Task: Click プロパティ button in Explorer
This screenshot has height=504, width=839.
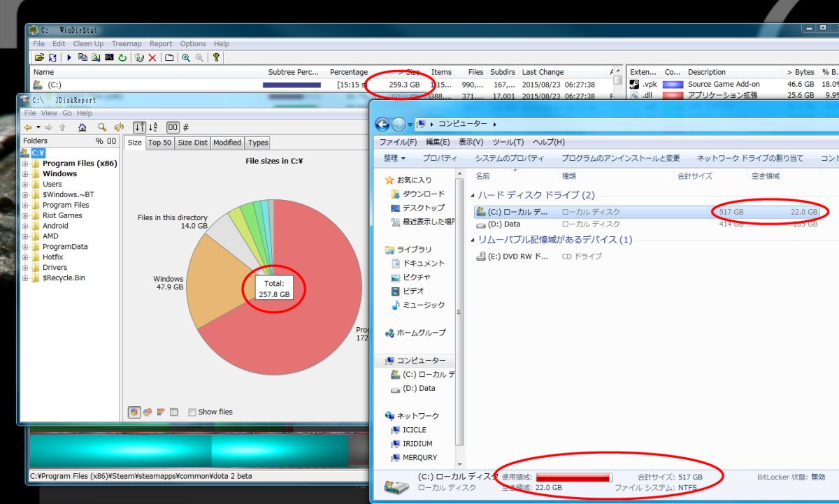Action: coord(440,158)
